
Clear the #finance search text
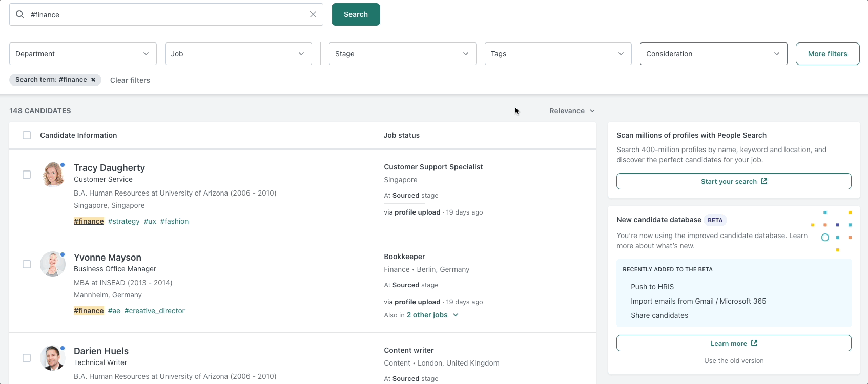(x=313, y=14)
